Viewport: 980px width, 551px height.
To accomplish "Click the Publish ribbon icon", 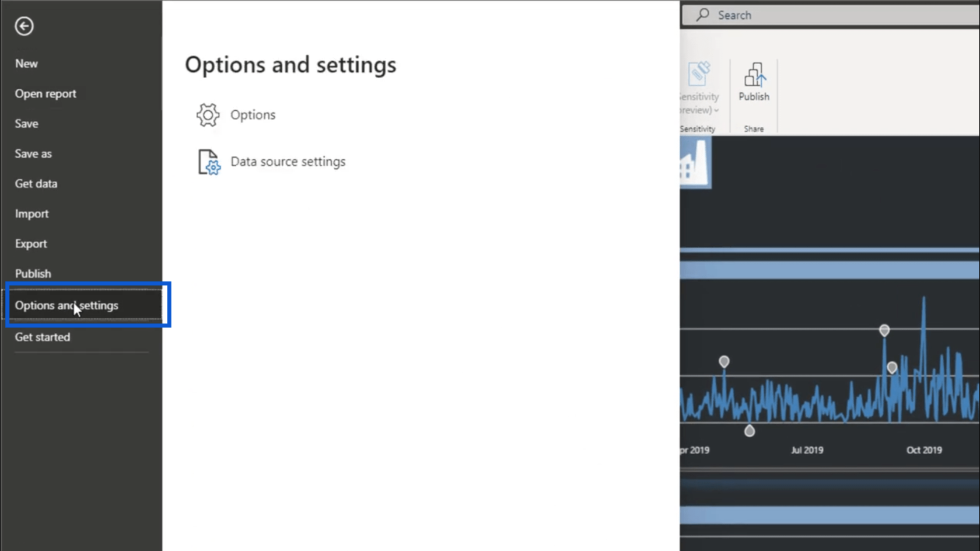I will (754, 75).
